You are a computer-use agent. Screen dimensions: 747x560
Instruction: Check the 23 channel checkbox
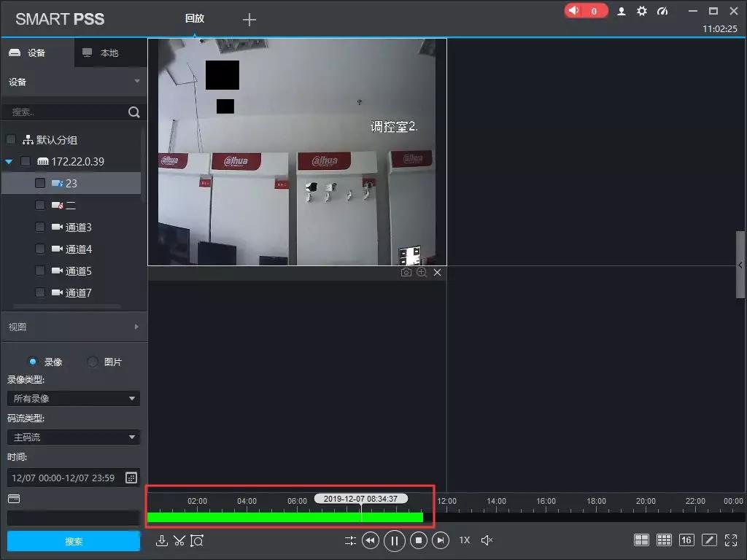(40, 183)
